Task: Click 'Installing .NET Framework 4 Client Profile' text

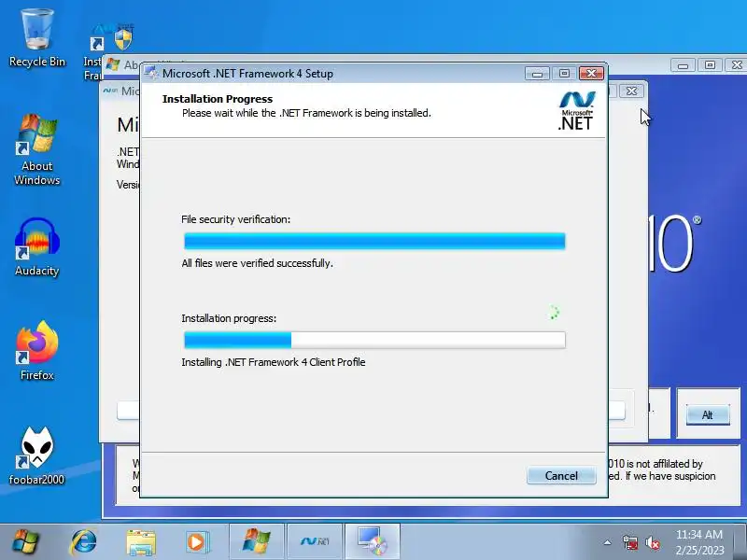Action: coord(274,362)
